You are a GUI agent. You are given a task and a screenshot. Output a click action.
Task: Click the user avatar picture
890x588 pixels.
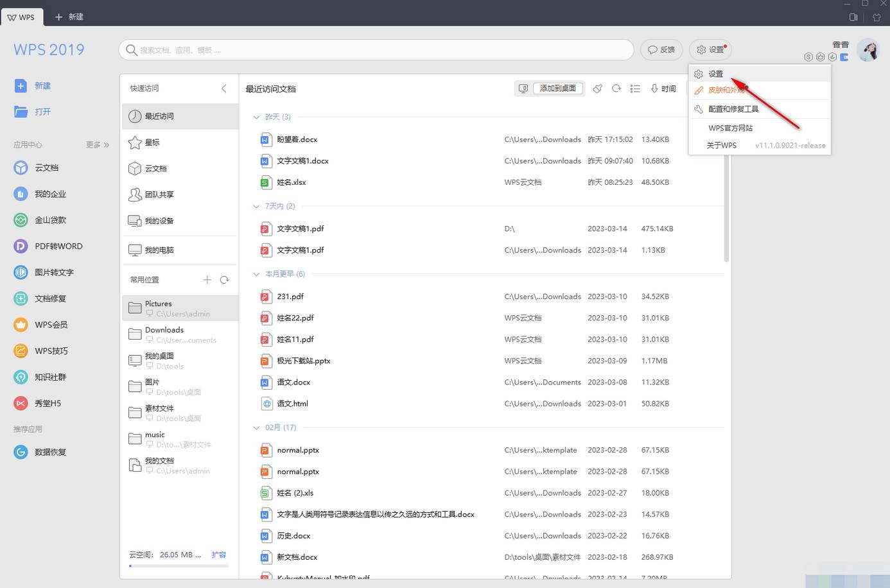pos(868,50)
